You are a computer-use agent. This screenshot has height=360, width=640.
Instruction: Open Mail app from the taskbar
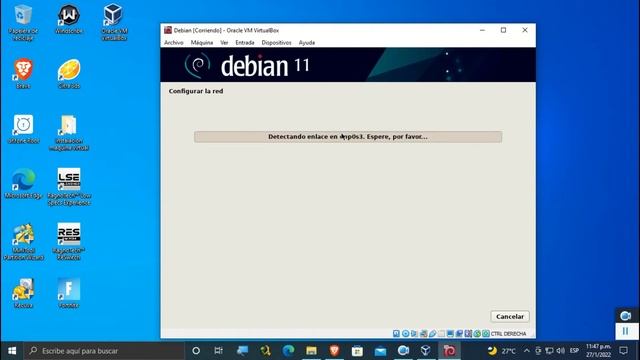[x=380, y=351]
